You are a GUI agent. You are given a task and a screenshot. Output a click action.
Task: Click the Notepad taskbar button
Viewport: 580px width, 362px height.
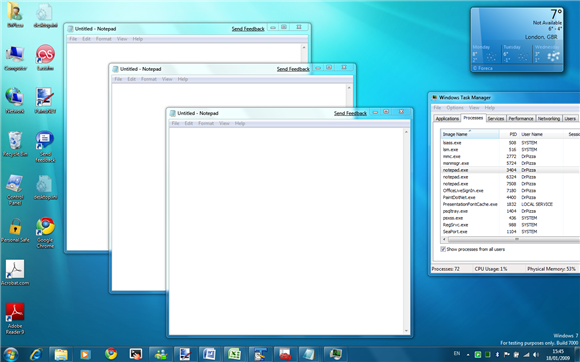click(309, 354)
